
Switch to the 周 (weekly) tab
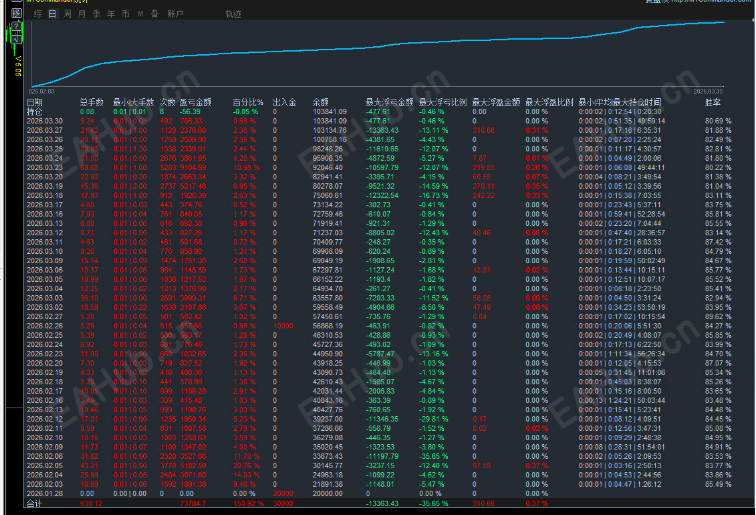coord(66,14)
